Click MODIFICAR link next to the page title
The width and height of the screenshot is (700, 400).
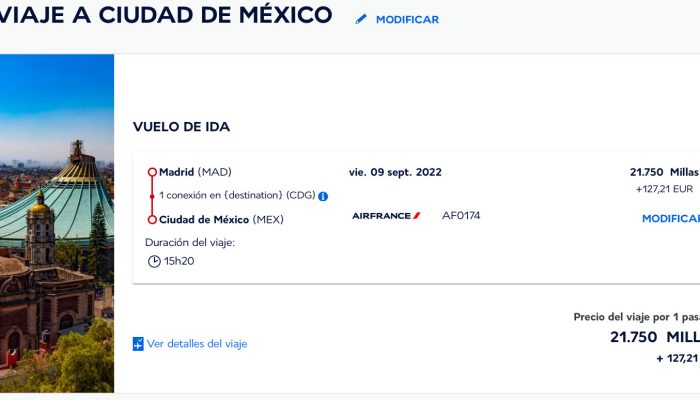click(407, 20)
